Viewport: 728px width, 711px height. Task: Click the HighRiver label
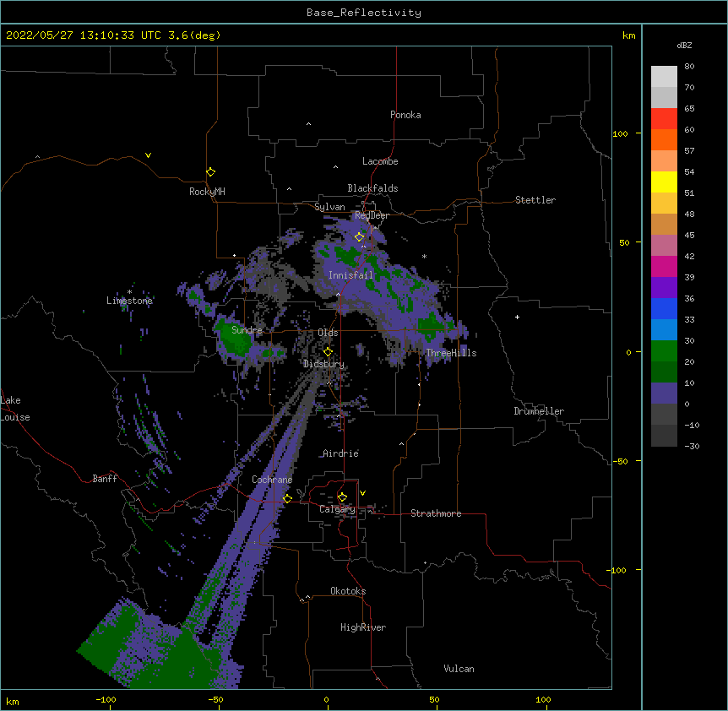[x=363, y=627]
